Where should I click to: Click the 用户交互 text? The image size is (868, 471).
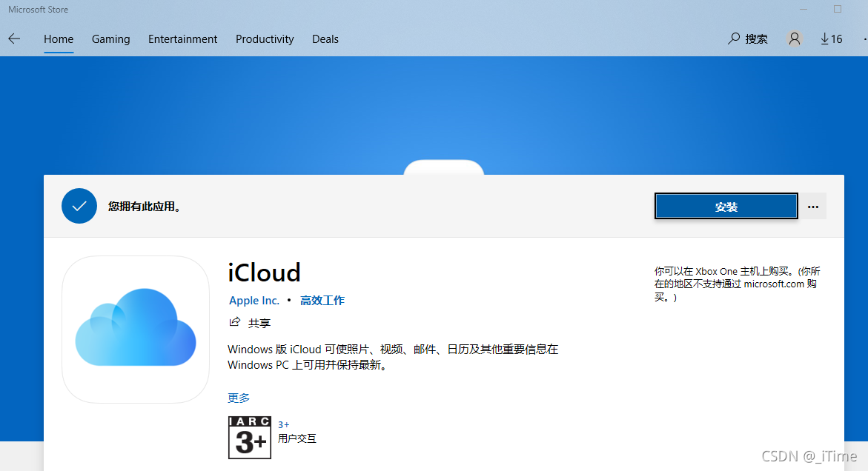tap(297, 438)
